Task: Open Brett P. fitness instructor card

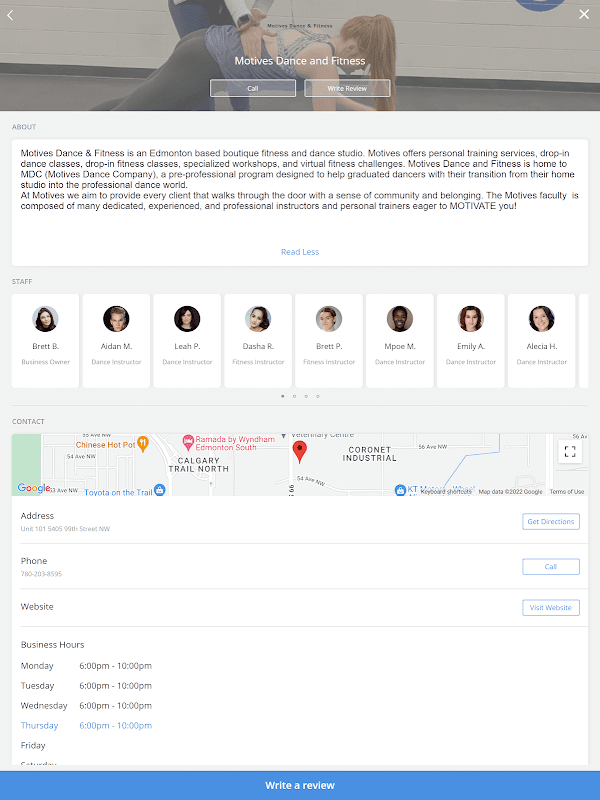Action: click(x=329, y=341)
